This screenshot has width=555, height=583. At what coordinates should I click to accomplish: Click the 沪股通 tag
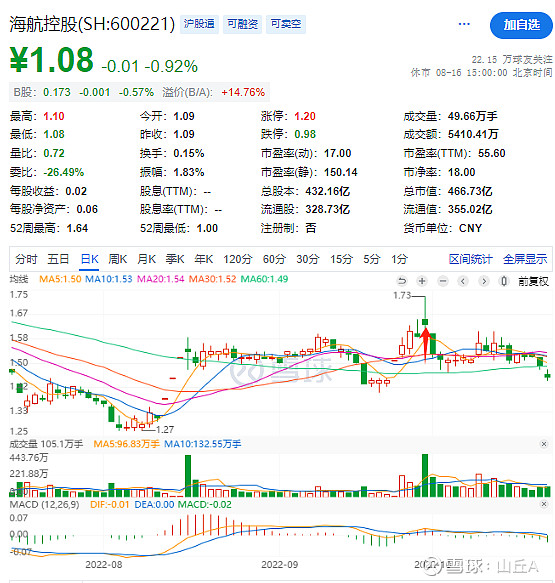tap(199, 24)
